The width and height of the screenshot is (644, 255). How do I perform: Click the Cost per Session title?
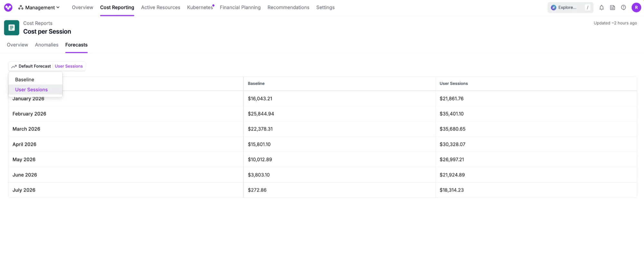point(47,32)
